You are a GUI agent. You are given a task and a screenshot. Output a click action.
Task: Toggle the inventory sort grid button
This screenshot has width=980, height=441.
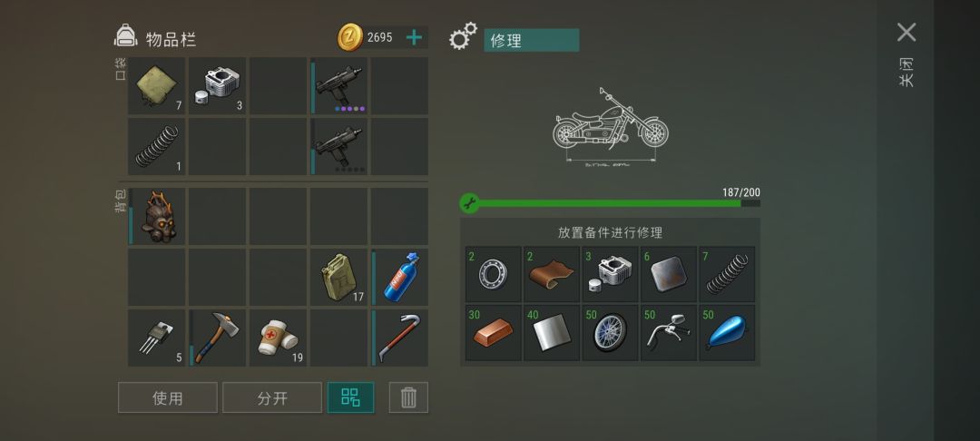[x=350, y=397]
